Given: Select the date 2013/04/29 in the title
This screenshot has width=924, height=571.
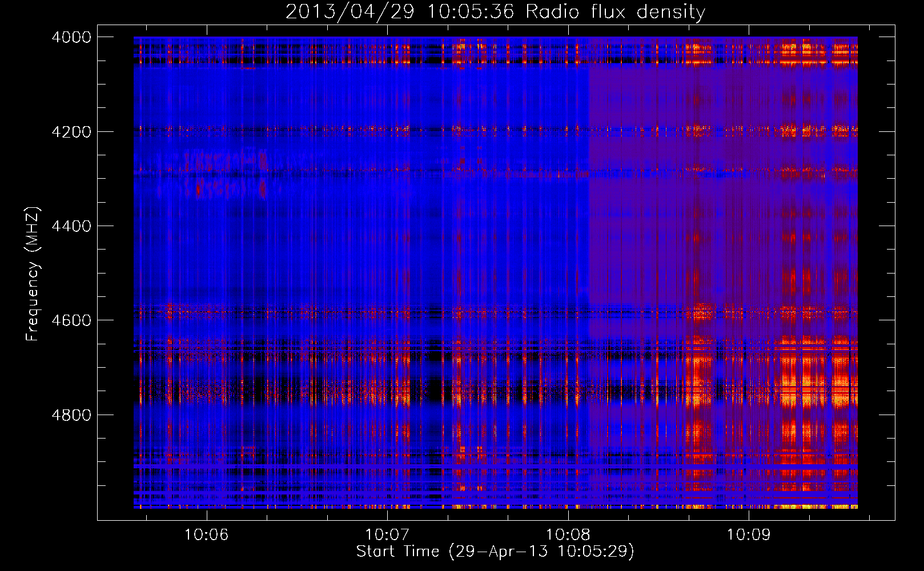Looking at the screenshot, I should coord(349,11).
